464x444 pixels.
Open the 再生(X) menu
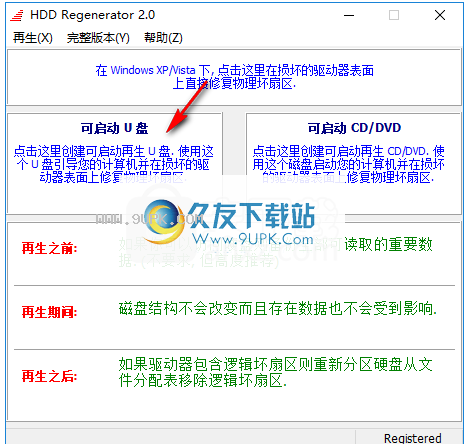[33, 38]
